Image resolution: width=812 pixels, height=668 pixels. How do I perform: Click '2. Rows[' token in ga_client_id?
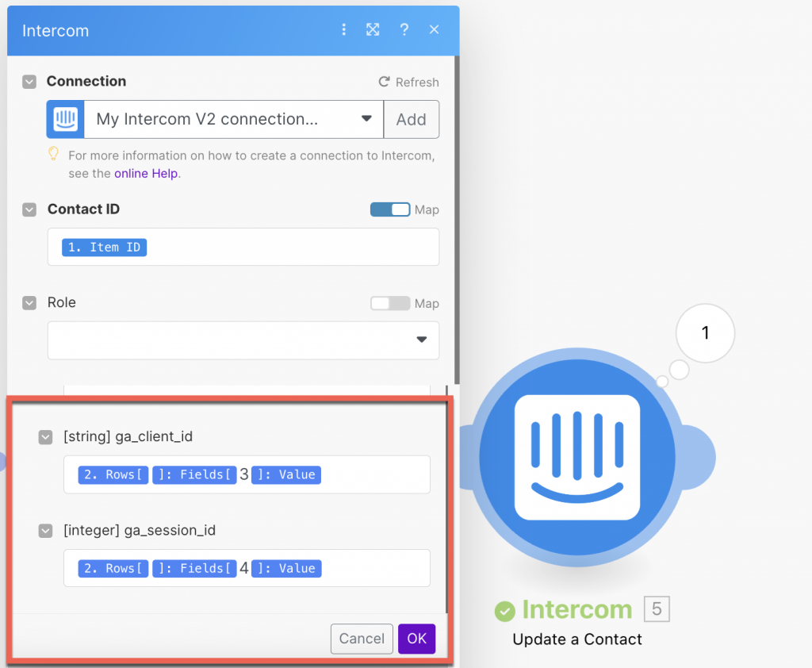point(113,474)
